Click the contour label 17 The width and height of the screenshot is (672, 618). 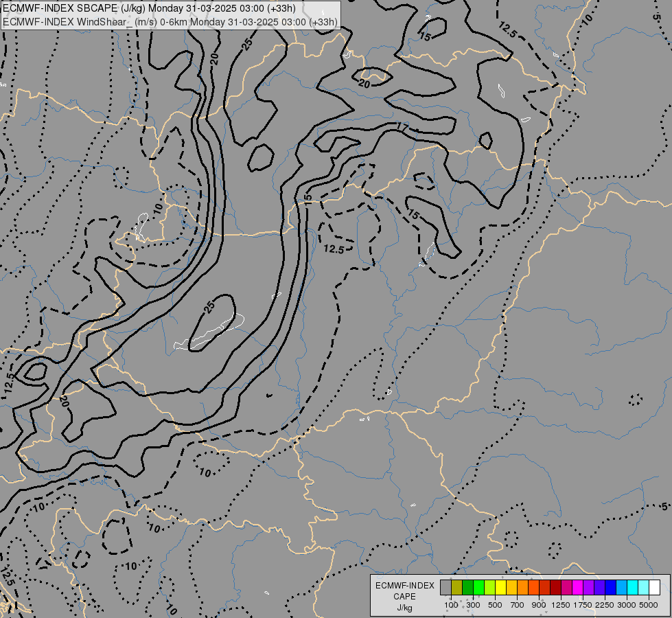(402, 127)
